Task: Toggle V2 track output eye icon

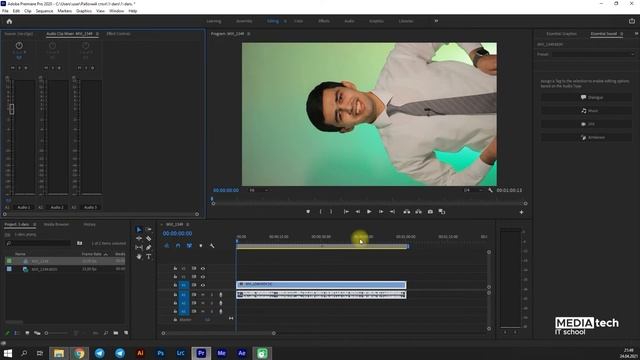Action: coord(203,277)
